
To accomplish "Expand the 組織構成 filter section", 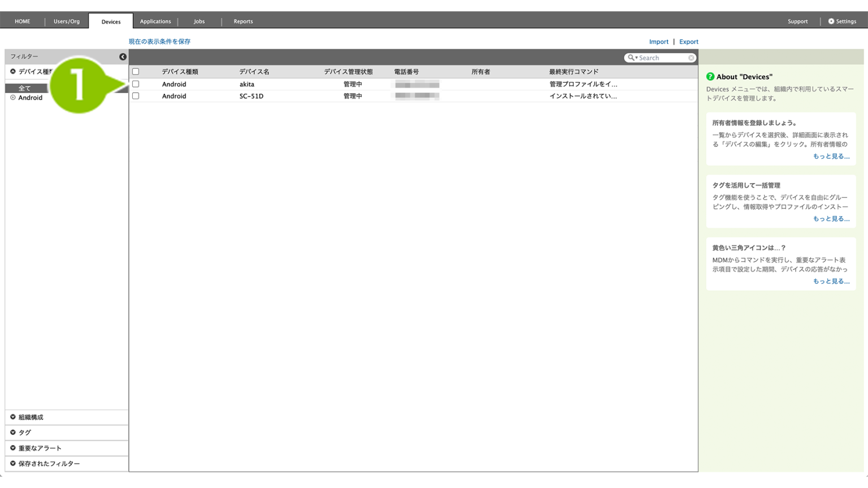I will point(13,417).
